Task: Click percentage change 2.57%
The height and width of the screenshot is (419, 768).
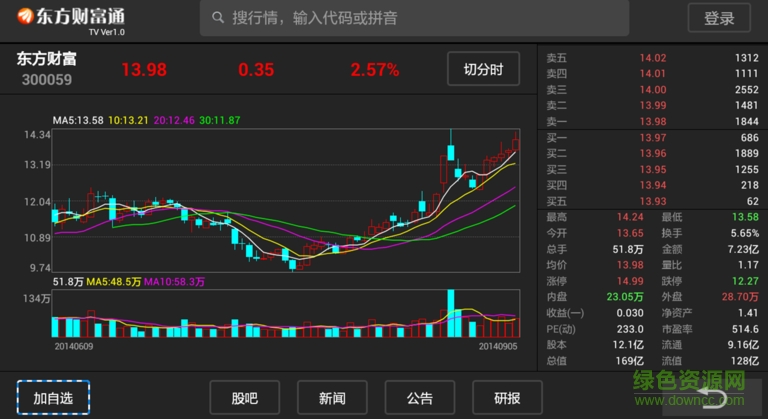Action: (375, 70)
